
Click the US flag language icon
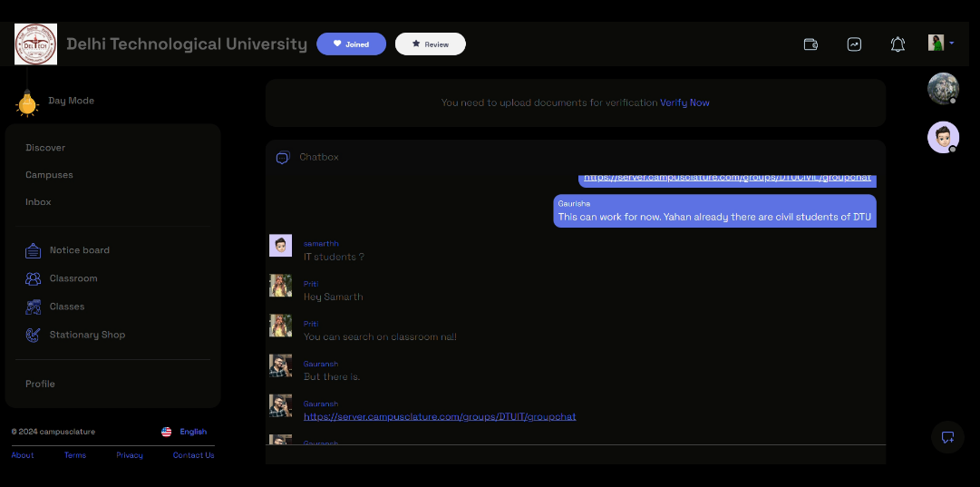point(166,432)
